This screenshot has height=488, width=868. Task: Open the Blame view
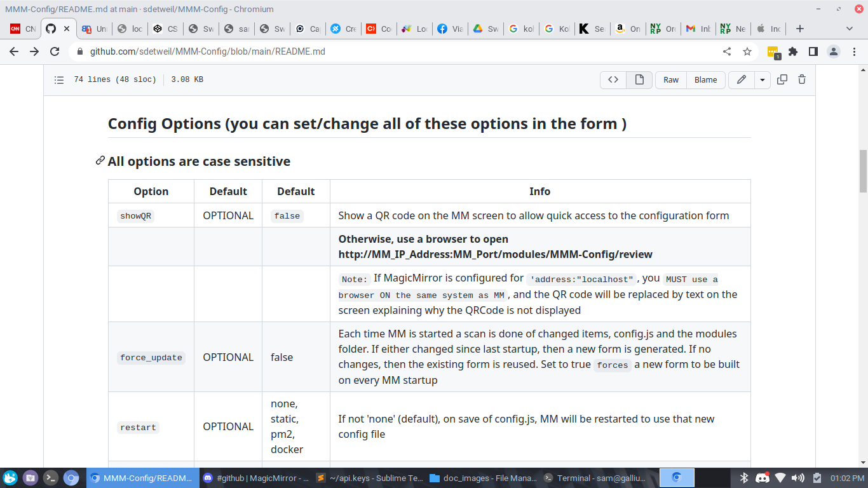click(x=705, y=79)
